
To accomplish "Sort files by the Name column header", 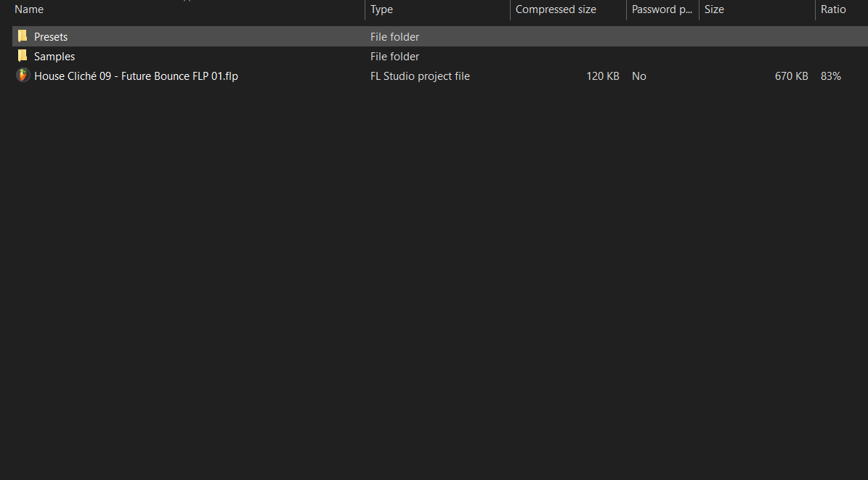I will 29,9.
